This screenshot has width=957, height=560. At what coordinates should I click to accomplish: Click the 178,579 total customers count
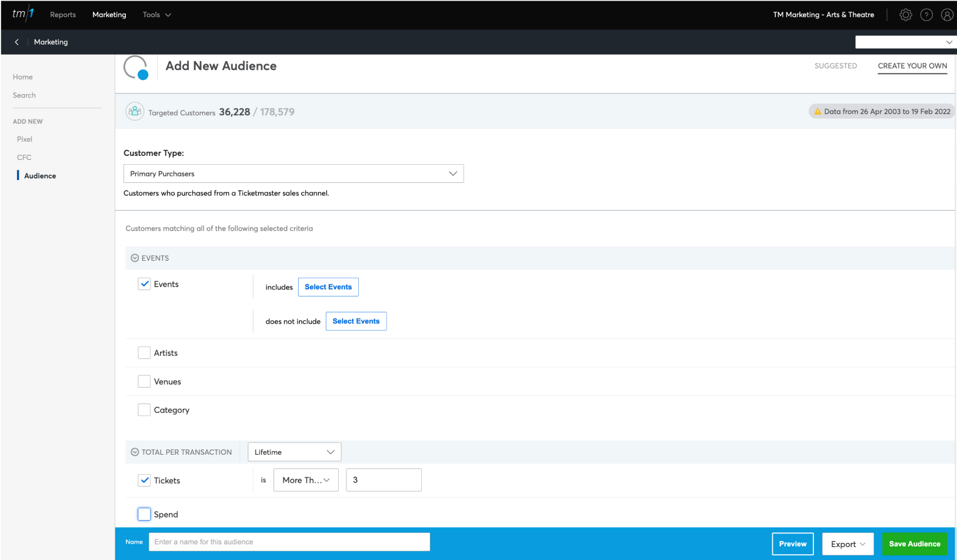[277, 112]
